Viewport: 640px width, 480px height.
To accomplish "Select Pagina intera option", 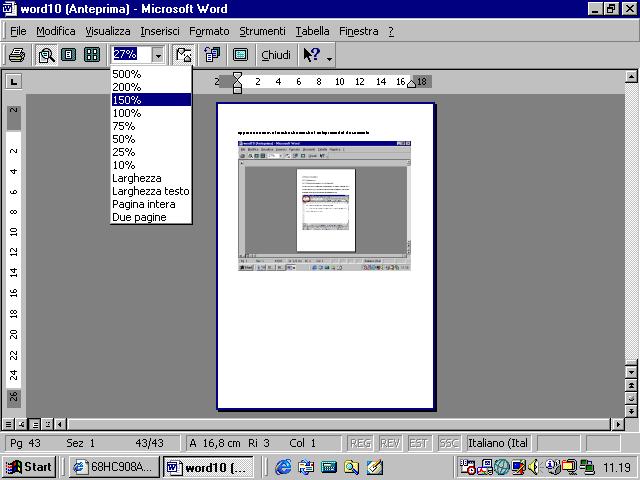I will (151, 204).
